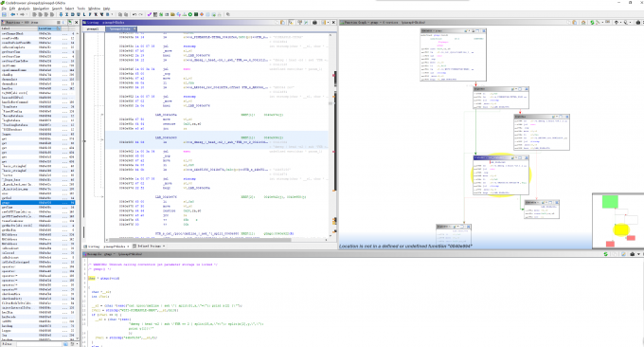This screenshot has width=644, height=347.
Task: Click the home icon in Function Graph toolbar
Action: 583,23
